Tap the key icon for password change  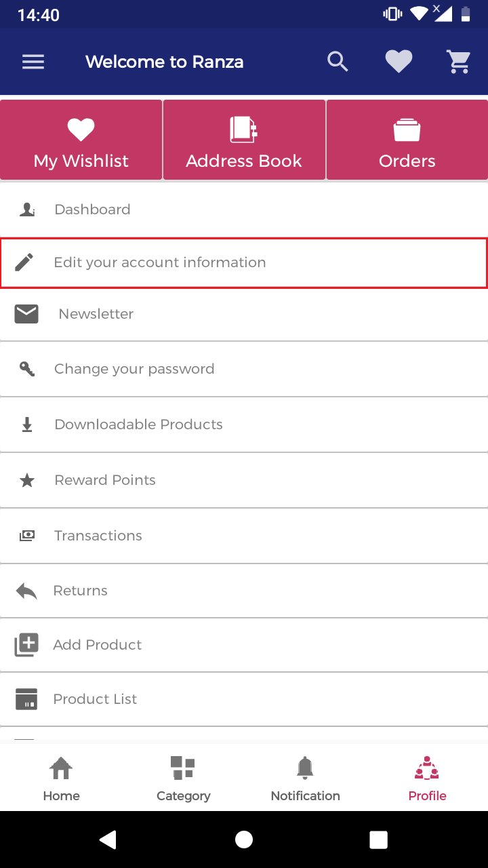click(27, 369)
